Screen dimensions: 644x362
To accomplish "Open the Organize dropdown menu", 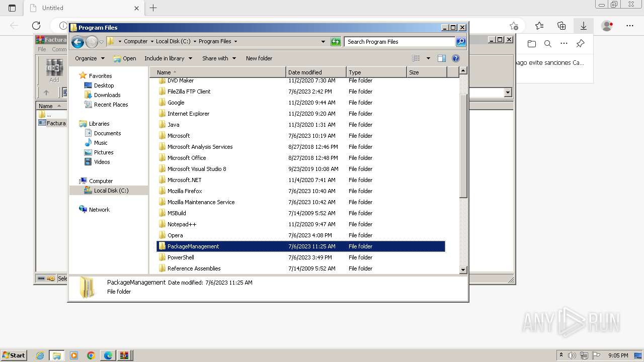I will [90, 58].
